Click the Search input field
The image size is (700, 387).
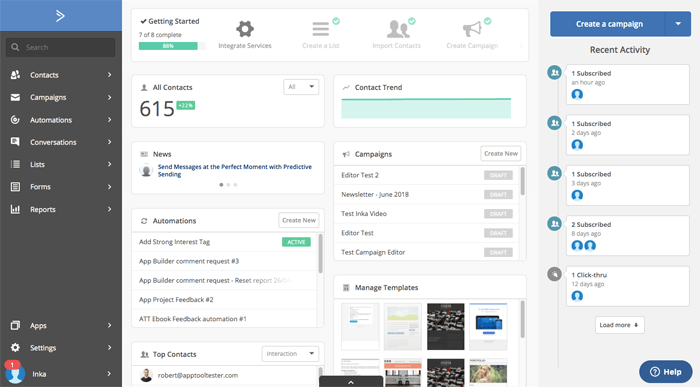60,47
